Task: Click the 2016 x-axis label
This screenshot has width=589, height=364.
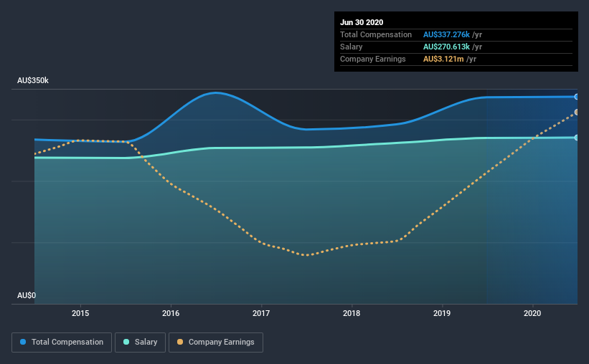Action: tap(171, 313)
